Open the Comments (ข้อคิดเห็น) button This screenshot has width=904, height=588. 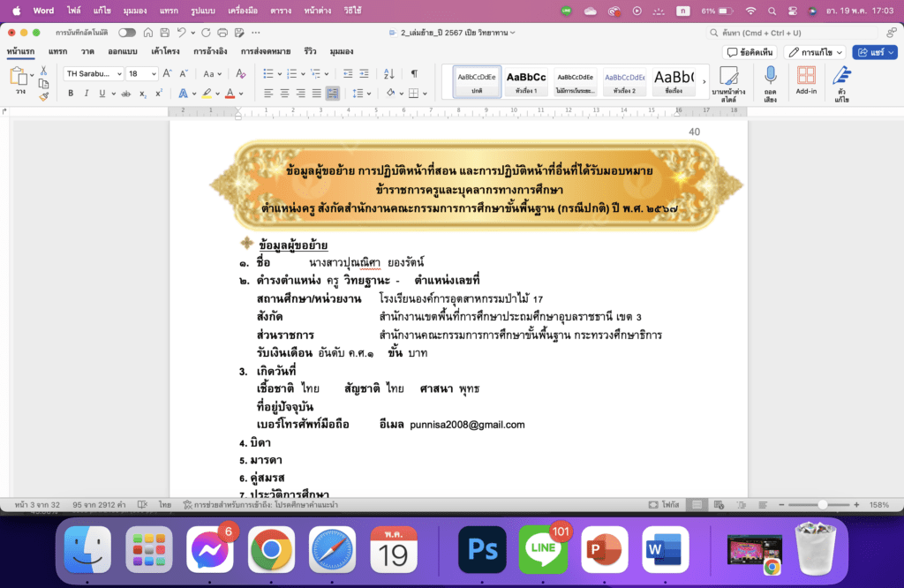(x=750, y=52)
